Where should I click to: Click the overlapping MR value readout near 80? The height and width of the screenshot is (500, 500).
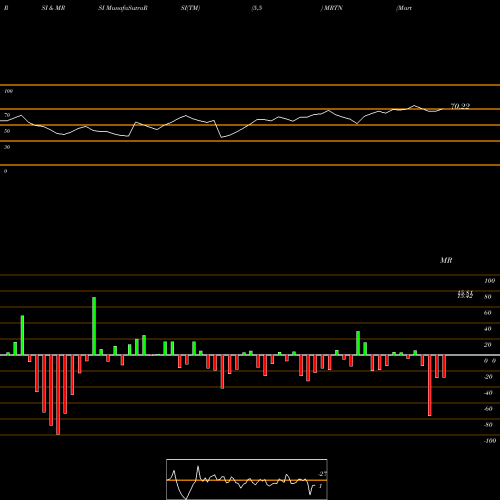(x=465, y=294)
